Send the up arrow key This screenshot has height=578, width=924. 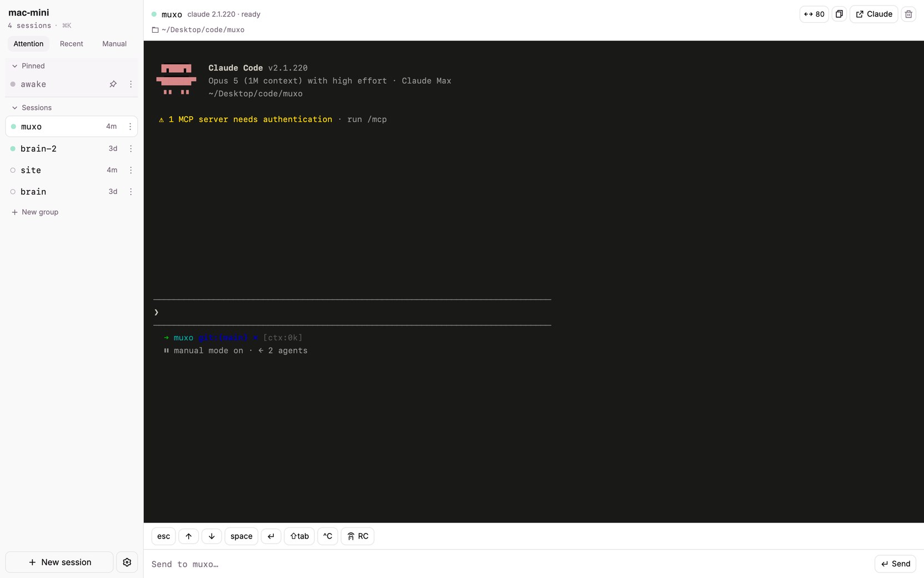click(x=189, y=536)
